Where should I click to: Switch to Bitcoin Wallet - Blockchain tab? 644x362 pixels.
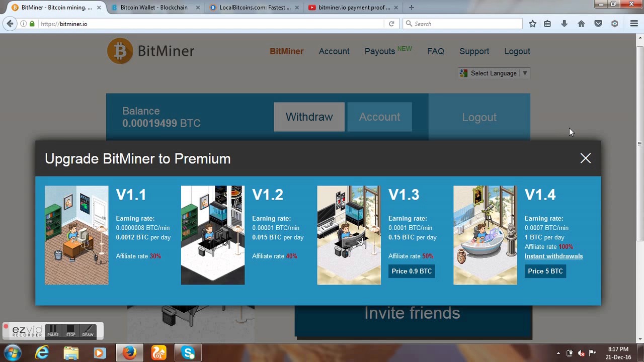coord(154,8)
